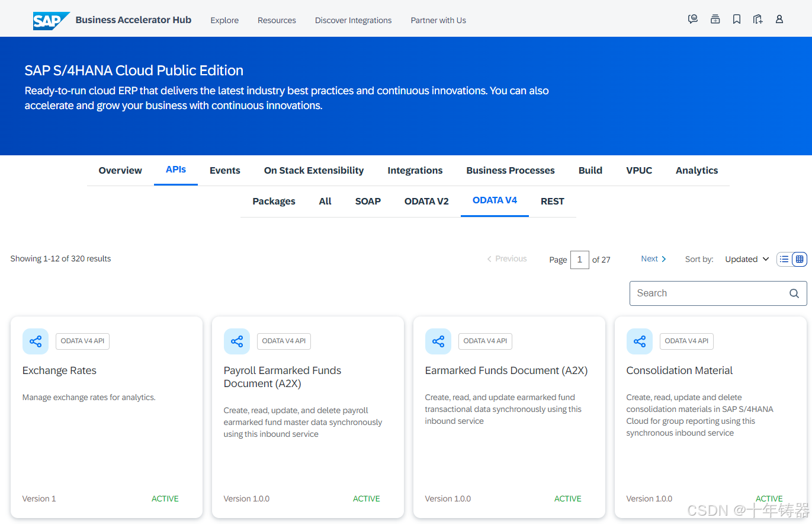
Task: Open the Resources menu
Action: [277, 20]
